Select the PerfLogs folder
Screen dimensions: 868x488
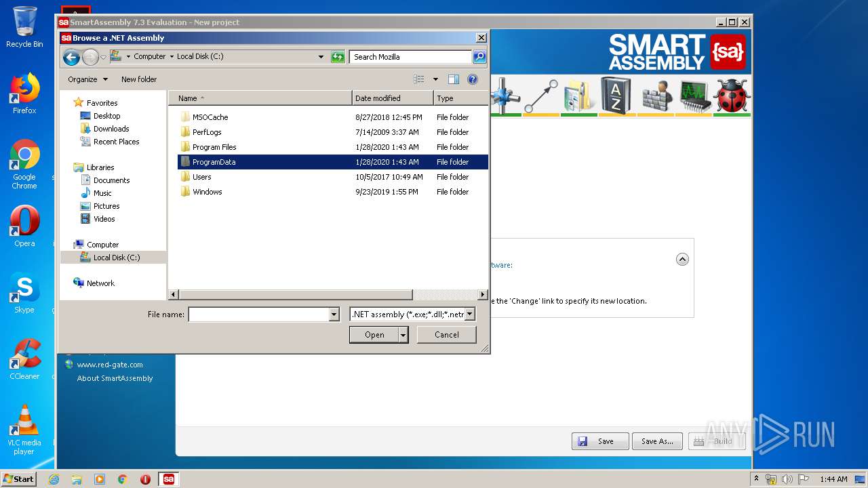click(x=207, y=132)
